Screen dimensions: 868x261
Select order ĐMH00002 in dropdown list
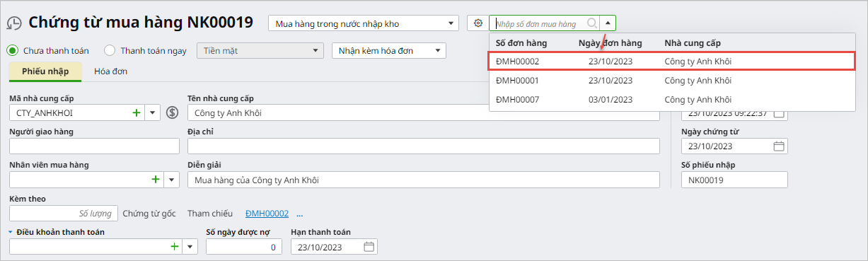tap(672, 62)
